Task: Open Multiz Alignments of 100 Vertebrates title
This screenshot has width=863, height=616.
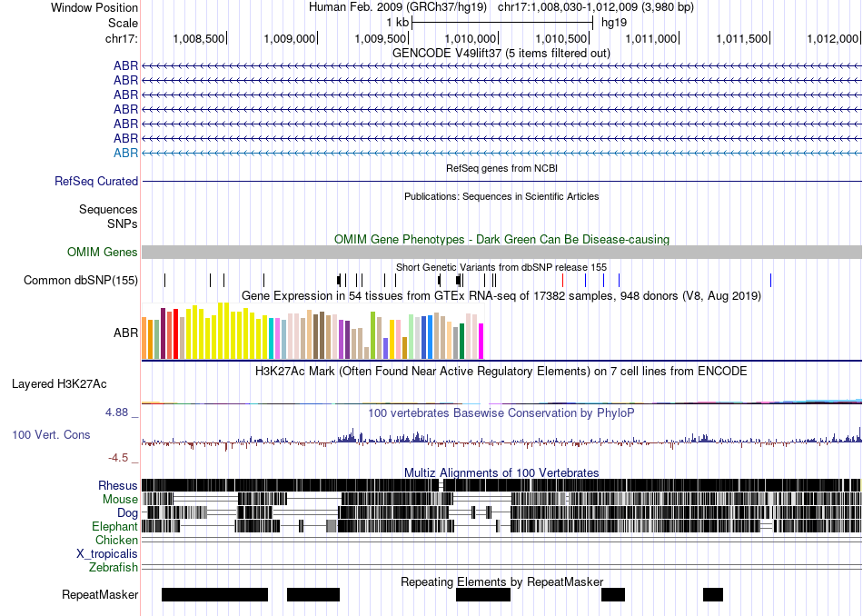Action: (501, 472)
